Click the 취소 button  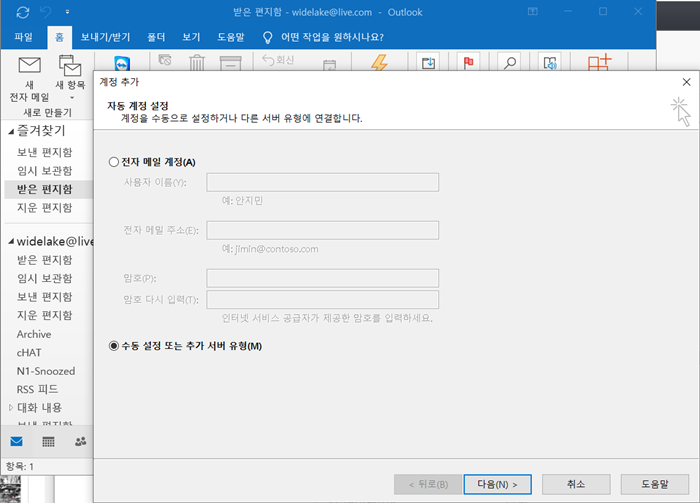coord(576,484)
